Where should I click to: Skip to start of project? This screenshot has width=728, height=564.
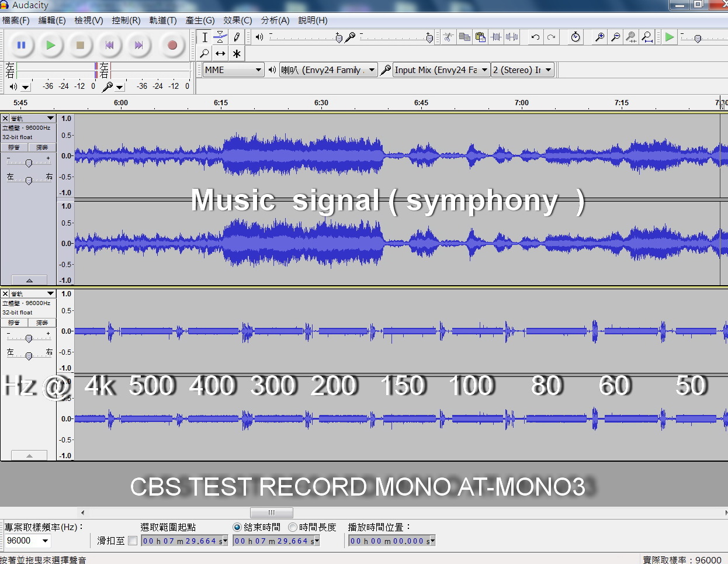pos(109,45)
